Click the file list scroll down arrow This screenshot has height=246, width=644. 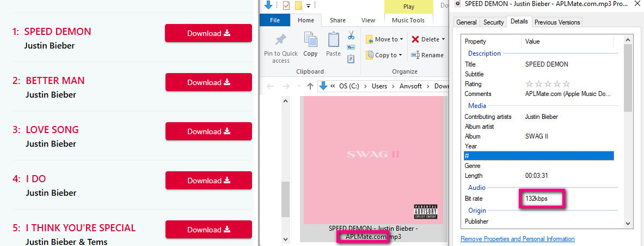coord(285,238)
